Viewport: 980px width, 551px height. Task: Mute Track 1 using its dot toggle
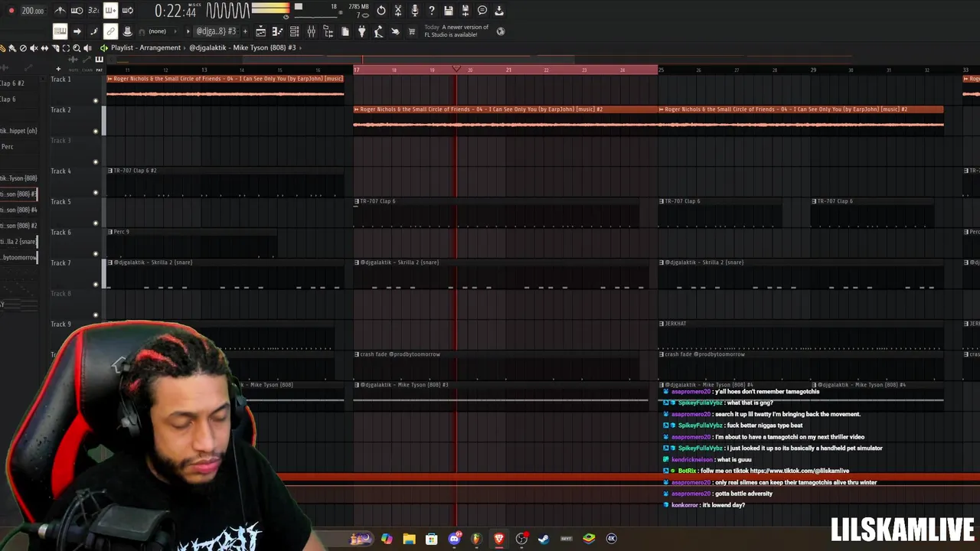[96, 100]
